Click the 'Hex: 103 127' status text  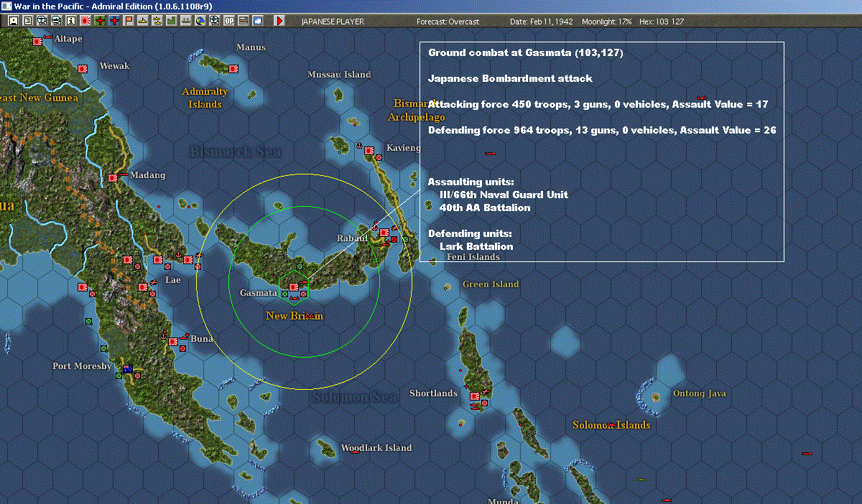click(x=660, y=22)
